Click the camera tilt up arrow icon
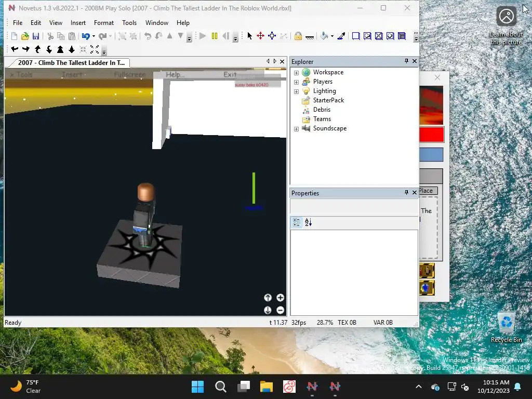532x399 pixels. tap(37, 49)
